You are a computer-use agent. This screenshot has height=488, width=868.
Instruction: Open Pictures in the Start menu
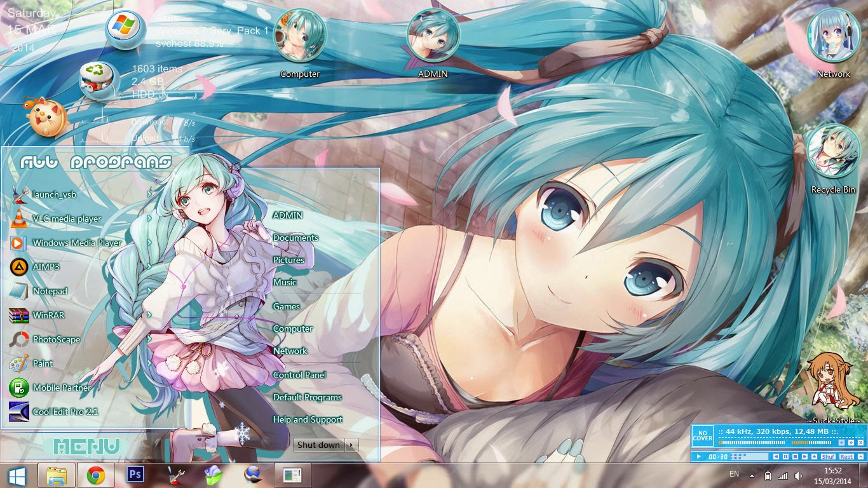point(288,260)
